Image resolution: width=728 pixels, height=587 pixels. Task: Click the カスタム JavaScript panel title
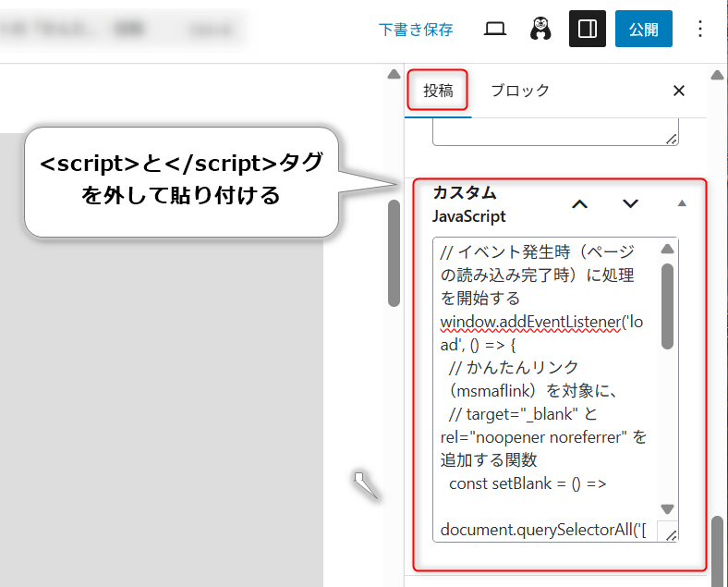[468, 204]
